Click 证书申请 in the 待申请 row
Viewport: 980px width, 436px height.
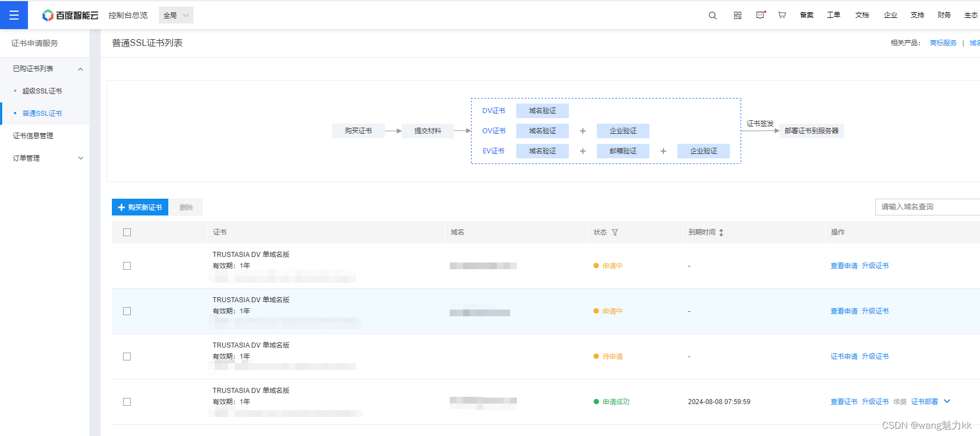(844, 357)
